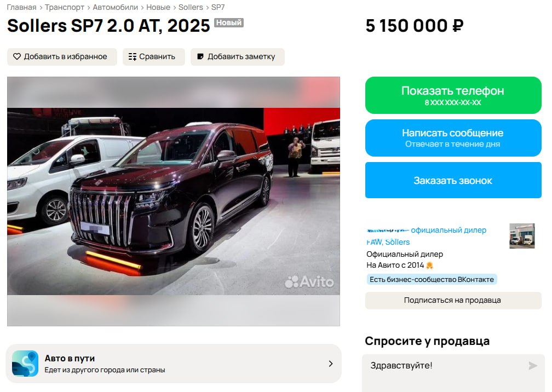Show the seller's phone number
The width and height of the screenshot is (552, 392).
[453, 95]
